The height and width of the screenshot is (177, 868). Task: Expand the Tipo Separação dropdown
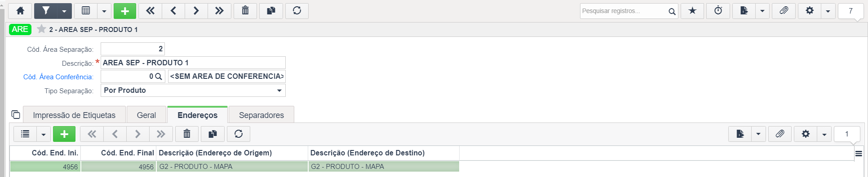(x=193, y=91)
